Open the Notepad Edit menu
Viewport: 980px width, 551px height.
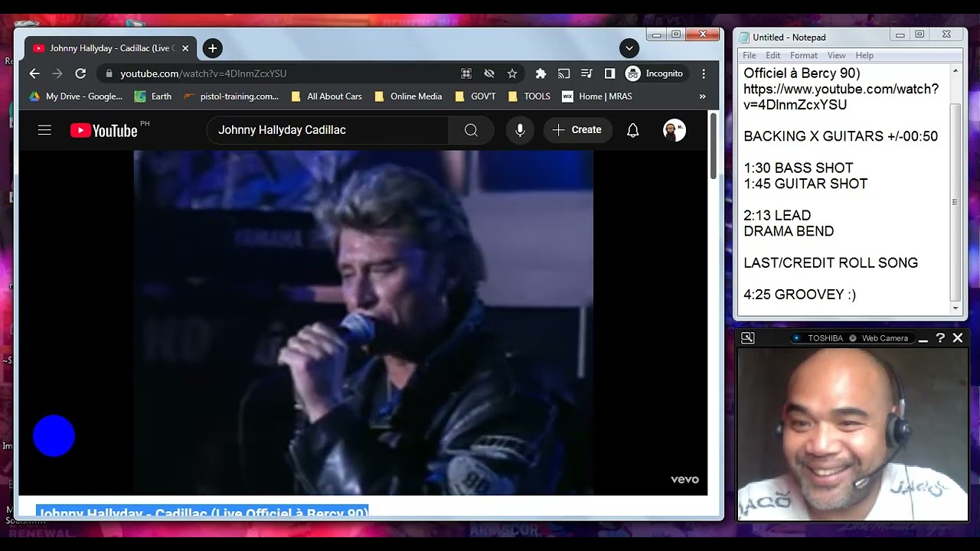click(773, 55)
